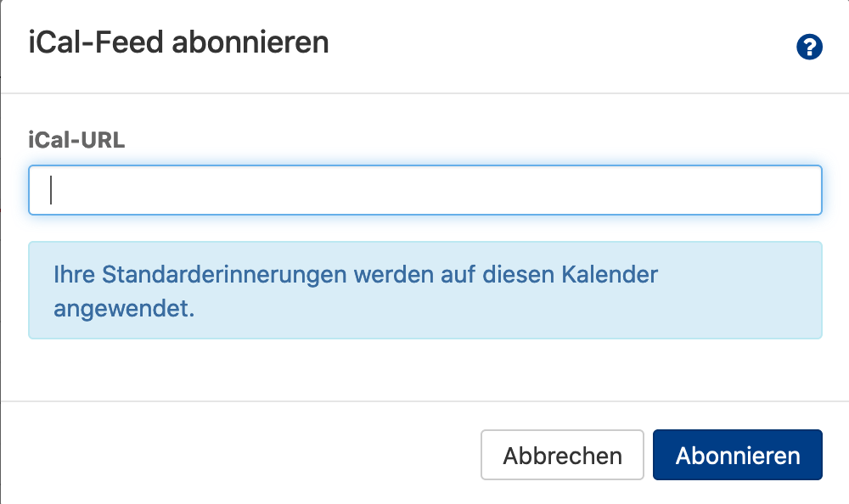
Task: Click the Abonnieren button
Action: pyautogui.click(x=737, y=456)
